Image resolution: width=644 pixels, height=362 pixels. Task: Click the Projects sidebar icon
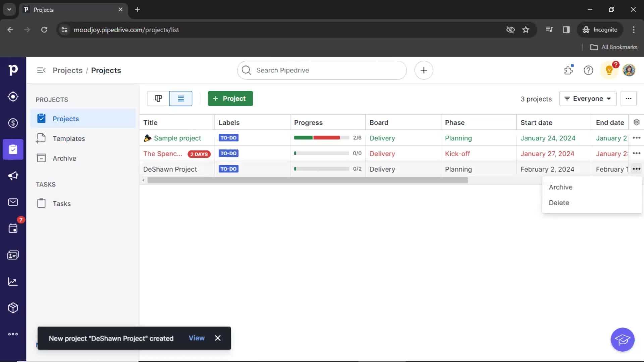pyautogui.click(x=13, y=149)
